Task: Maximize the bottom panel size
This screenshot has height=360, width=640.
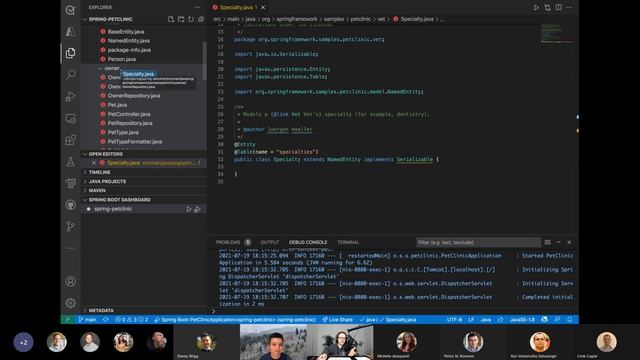Action: (x=558, y=242)
